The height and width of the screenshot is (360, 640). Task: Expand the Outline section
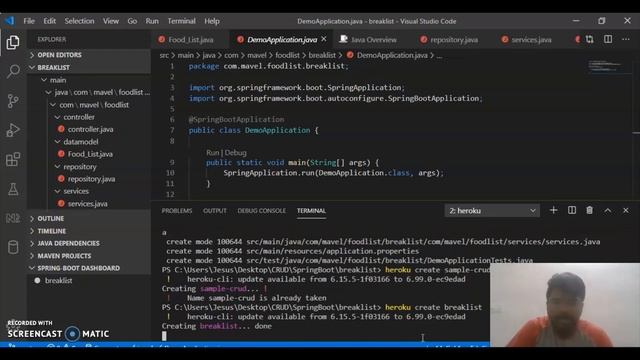tap(89, 218)
